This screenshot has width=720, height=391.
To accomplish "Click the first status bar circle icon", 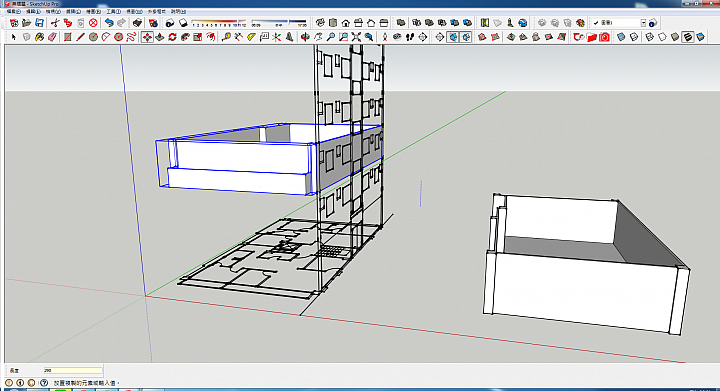I will point(9,382).
